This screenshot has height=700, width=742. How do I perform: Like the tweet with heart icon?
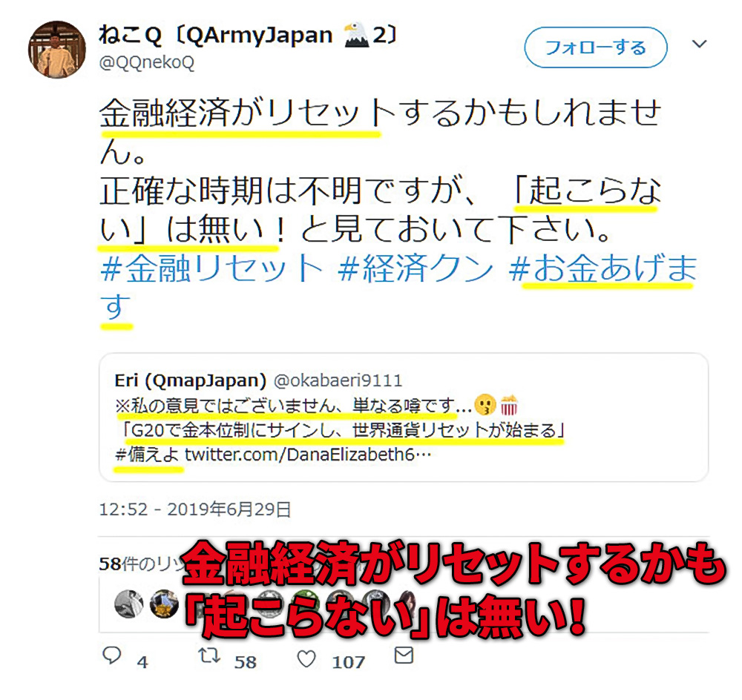306,658
